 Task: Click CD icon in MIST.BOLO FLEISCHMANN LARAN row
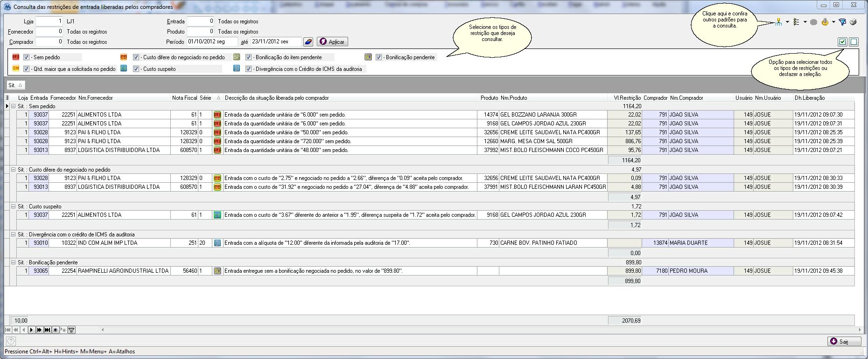click(217, 187)
